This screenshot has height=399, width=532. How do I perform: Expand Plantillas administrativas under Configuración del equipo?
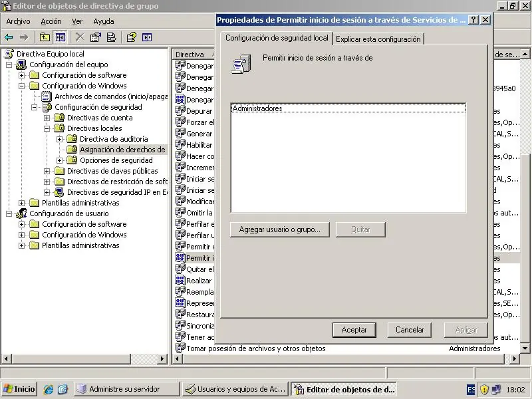tap(22, 203)
